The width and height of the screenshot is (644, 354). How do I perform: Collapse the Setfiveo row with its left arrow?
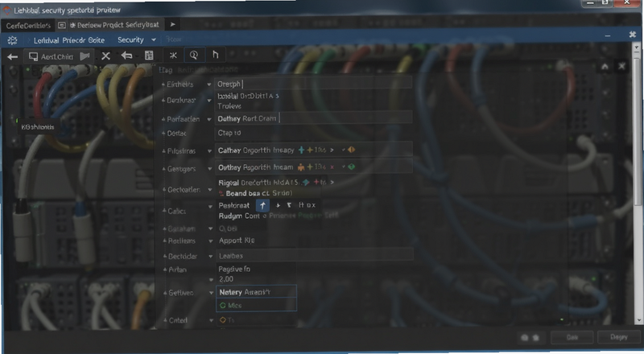(165, 293)
